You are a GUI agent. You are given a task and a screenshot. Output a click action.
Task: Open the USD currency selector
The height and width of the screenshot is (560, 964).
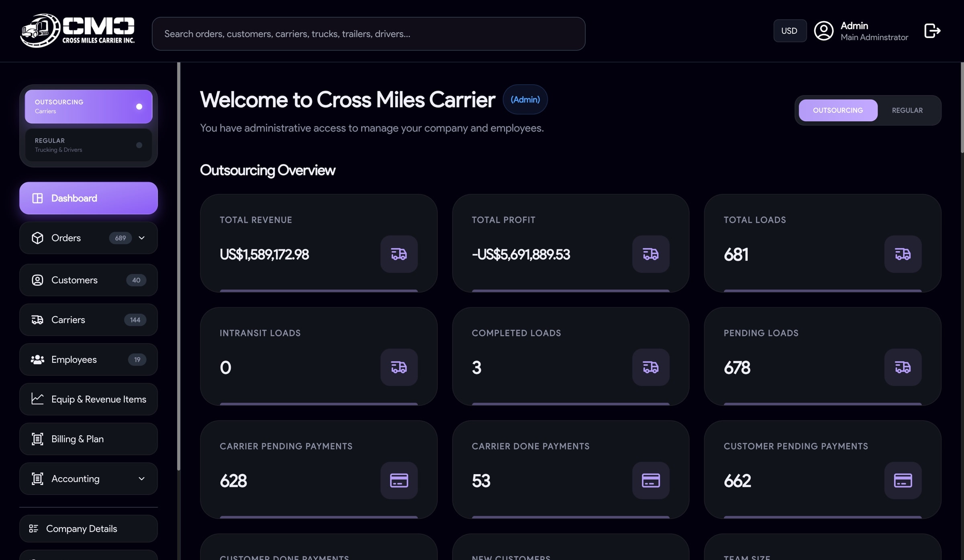coord(790,31)
